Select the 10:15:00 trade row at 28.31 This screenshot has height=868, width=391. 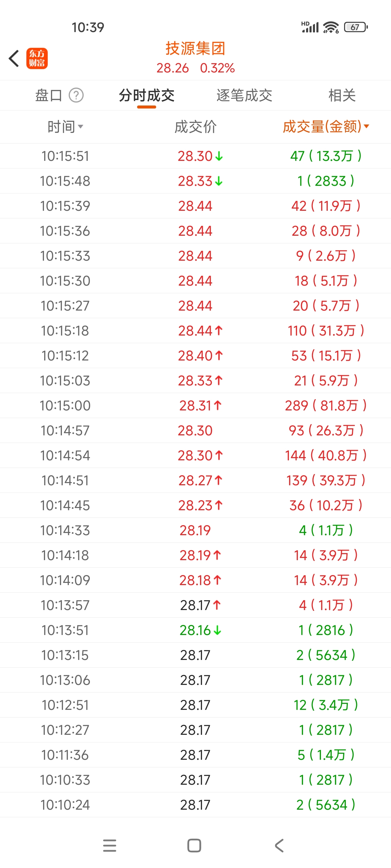click(195, 405)
